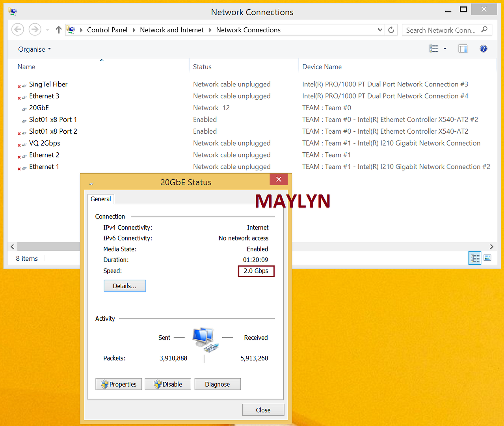504x426 pixels.
Task: Click the received packets value 5,913,260
Action: pyautogui.click(x=254, y=358)
